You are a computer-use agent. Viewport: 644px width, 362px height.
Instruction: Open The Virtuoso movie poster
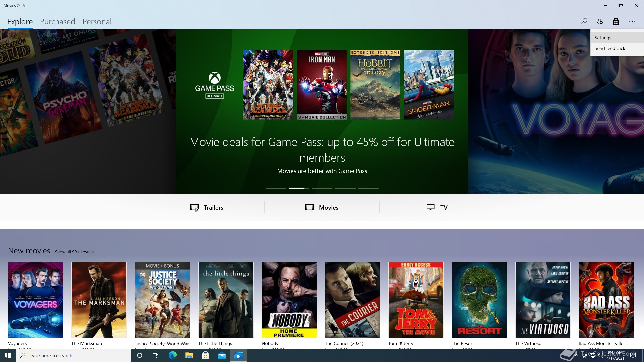(x=543, y=300)
